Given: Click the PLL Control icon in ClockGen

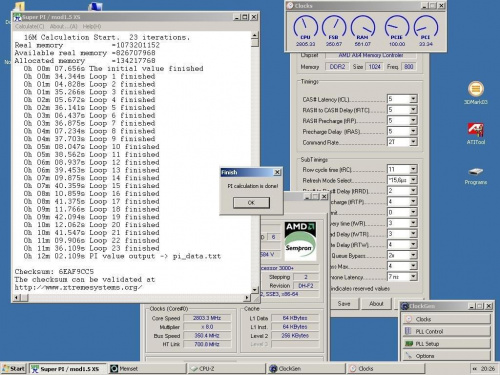Looking at the screenshot, I should pos(408,331).
